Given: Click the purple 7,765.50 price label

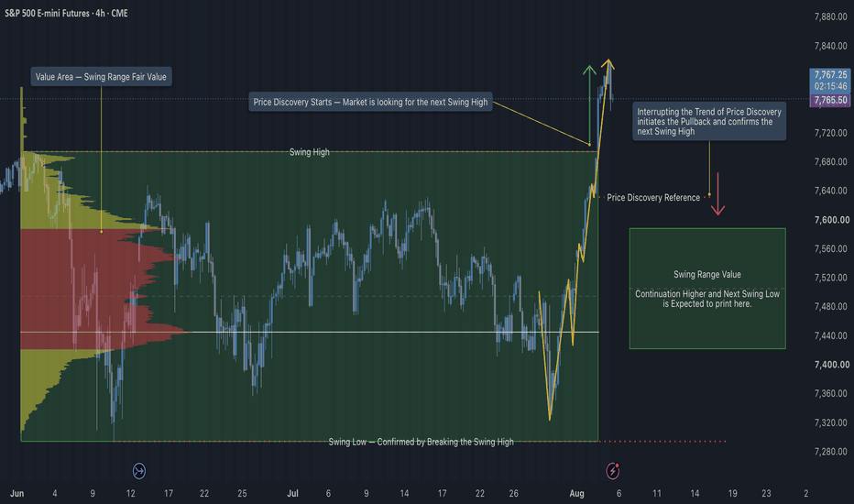Looking at the screenshot, I should [x=830, y=100].
